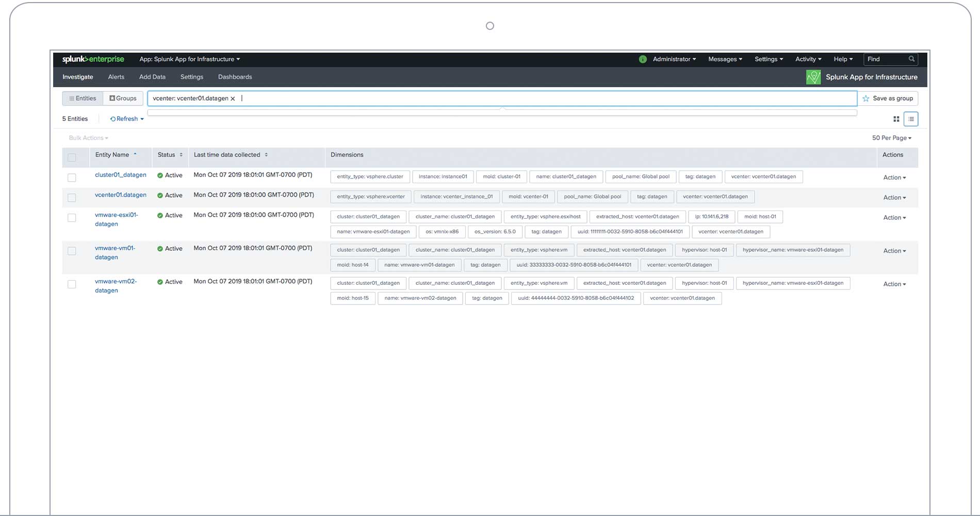Check the vmware-esxi01-datagen row checkbox
980x516 pixels.
pos(72,218)
